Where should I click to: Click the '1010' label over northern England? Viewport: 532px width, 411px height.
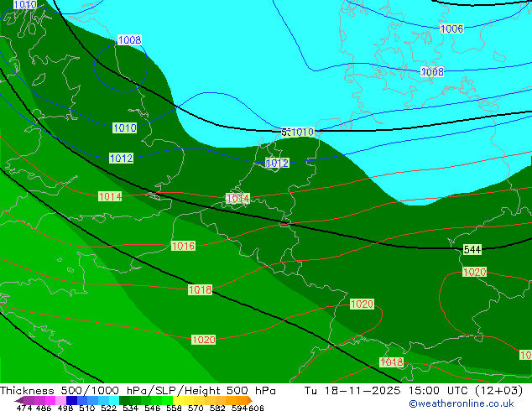(x=125, y=127)
